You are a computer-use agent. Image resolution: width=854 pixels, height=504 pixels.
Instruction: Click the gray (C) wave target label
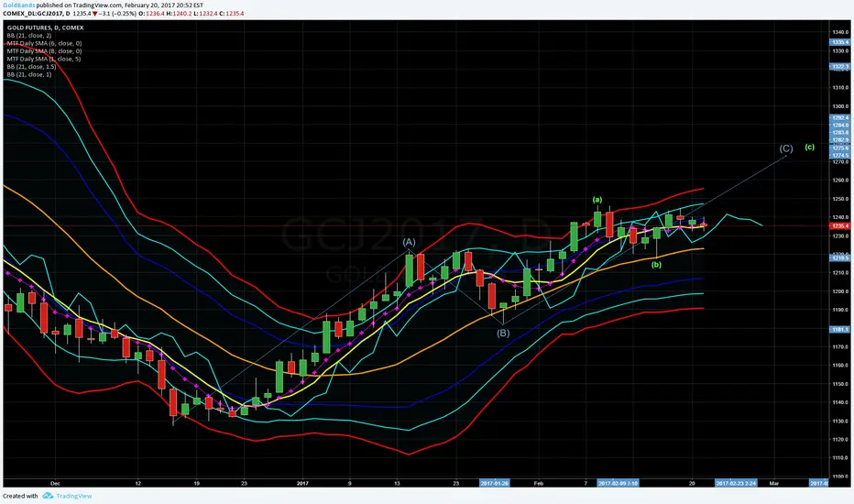(x=786, y=148)
